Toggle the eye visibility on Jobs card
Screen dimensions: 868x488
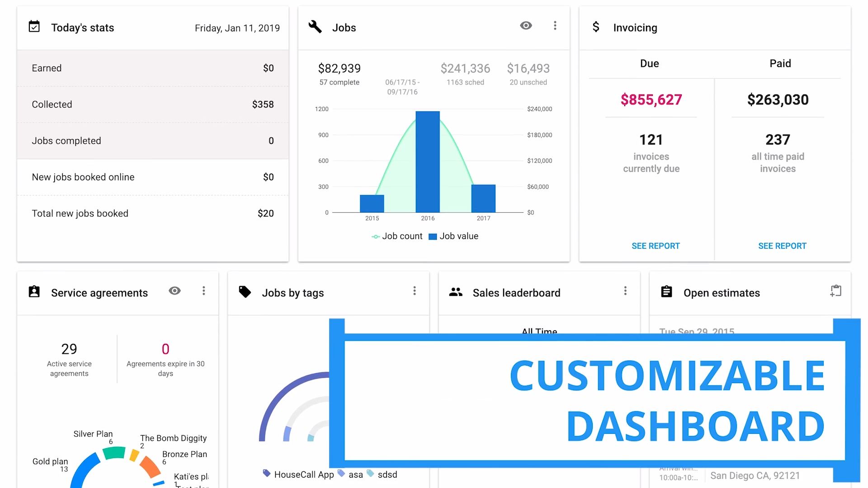pyautogui.click(x=526, y=26)
